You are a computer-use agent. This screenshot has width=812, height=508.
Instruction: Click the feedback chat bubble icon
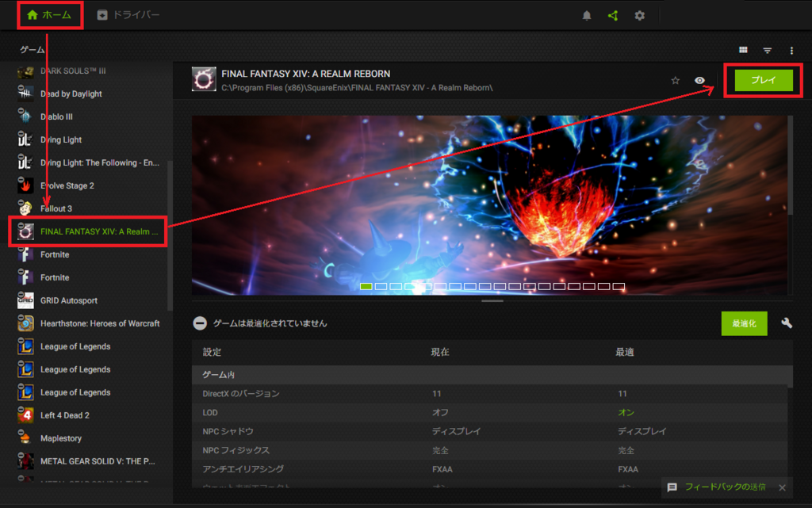[672, 487]
